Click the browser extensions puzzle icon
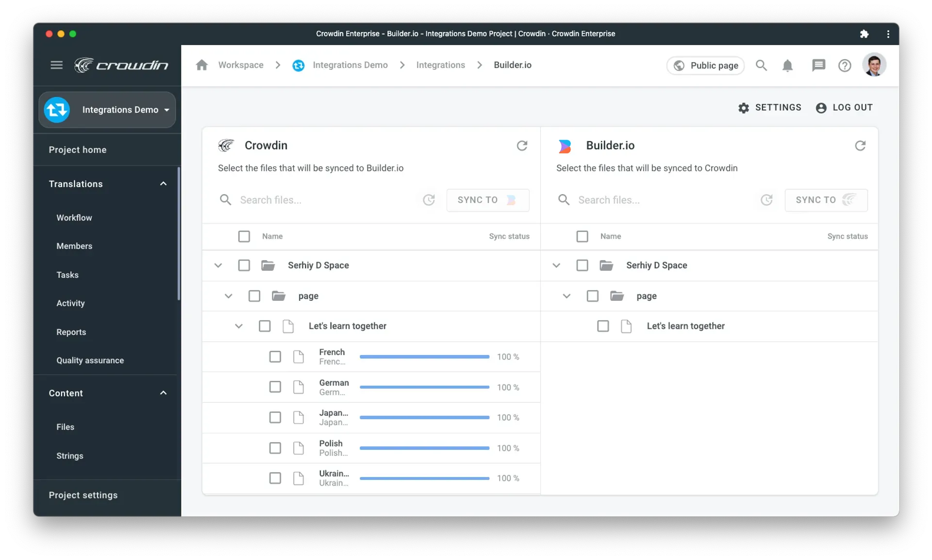This screenshot has width=932, height=560. [864, 33]
